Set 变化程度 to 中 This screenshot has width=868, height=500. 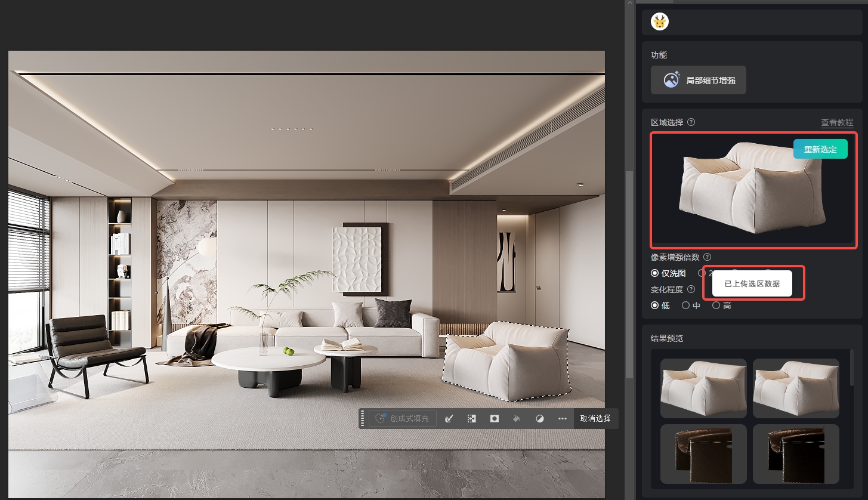(x=691, y=305)
